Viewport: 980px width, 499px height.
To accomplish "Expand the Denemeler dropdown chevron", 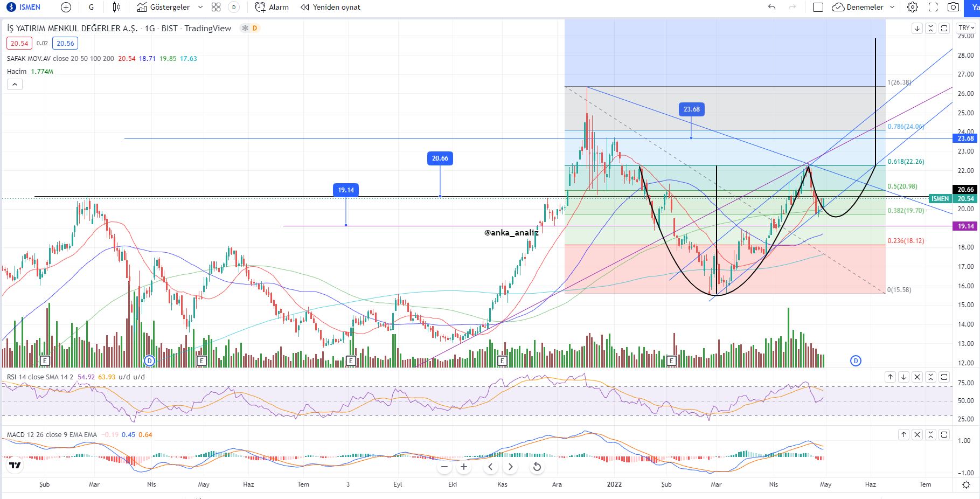I will [893, 7].
